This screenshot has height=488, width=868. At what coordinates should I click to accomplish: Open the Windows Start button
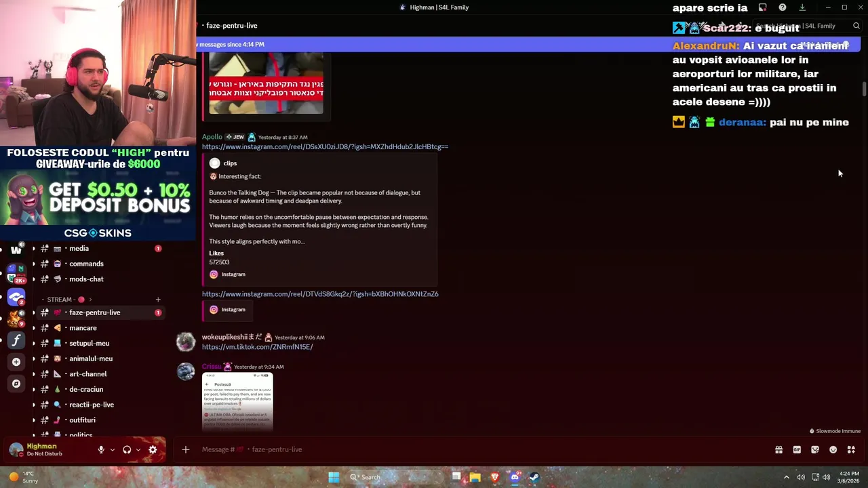tap(334, 477)
